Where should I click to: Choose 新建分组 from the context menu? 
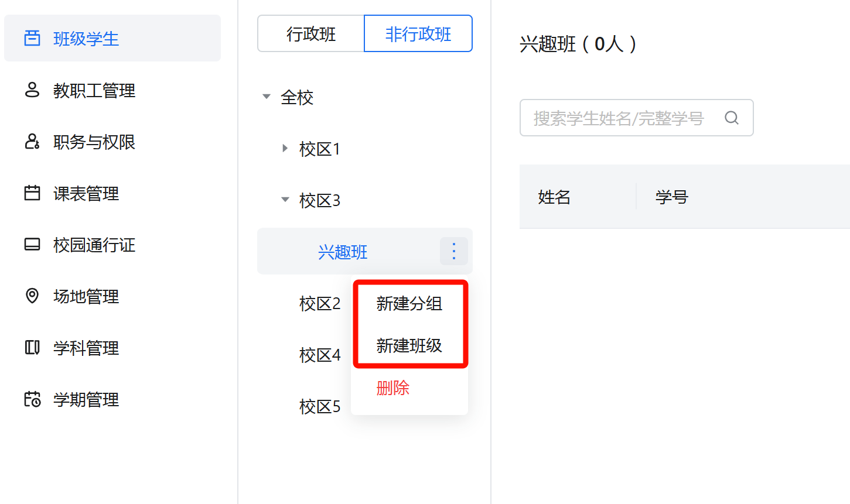[x=409, y=303]
